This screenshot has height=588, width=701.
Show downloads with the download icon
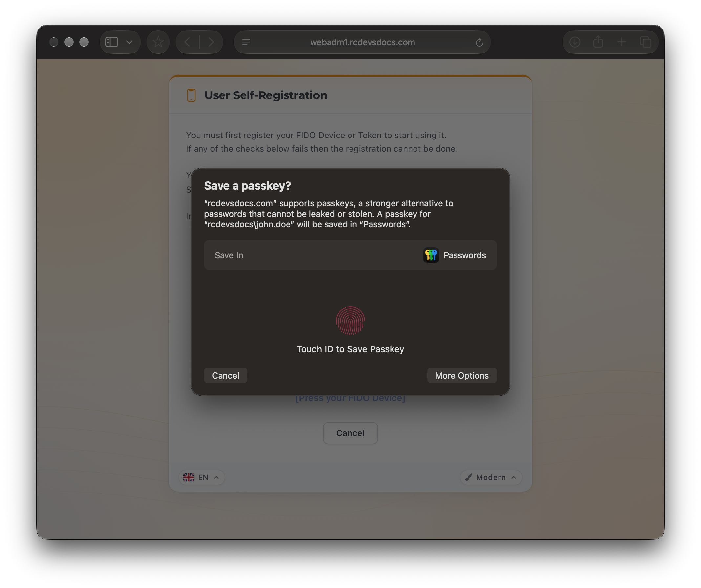(x=575, y=42)
